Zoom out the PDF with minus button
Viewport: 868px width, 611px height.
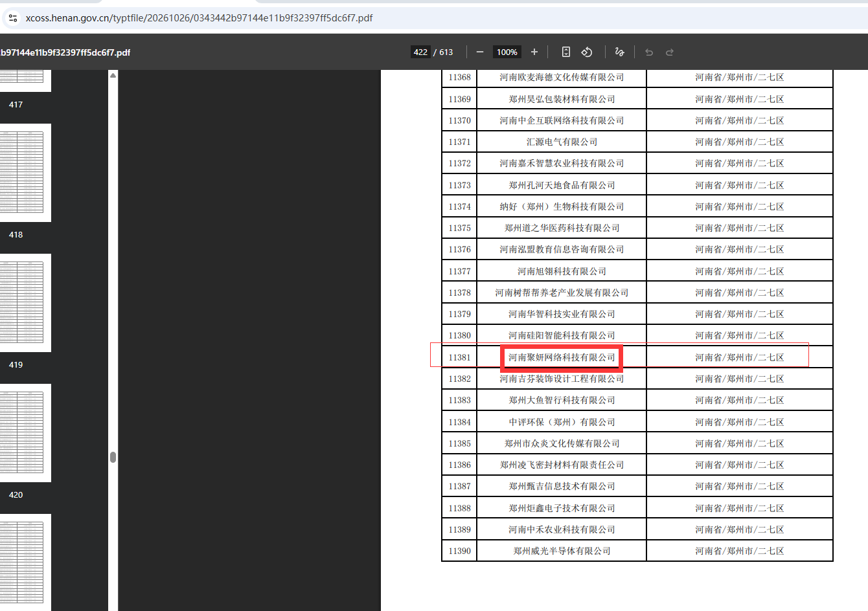point(480,52)
